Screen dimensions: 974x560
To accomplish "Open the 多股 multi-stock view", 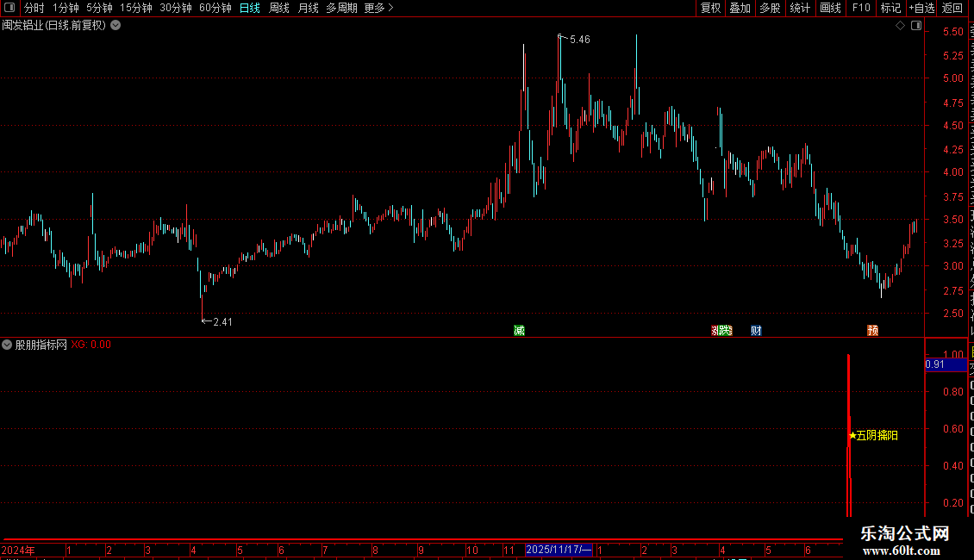I will (770, 8).
